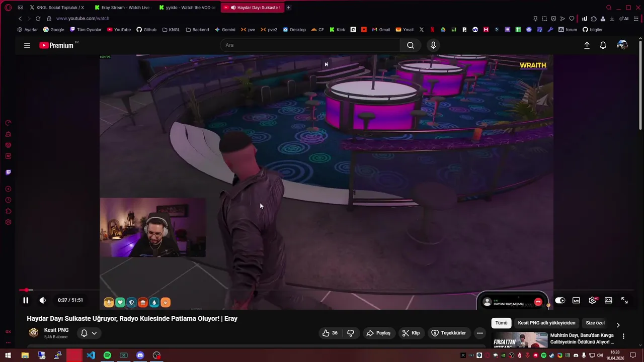
Task: Open File Explorer from taskbar
Action: [x=25, y=355]
